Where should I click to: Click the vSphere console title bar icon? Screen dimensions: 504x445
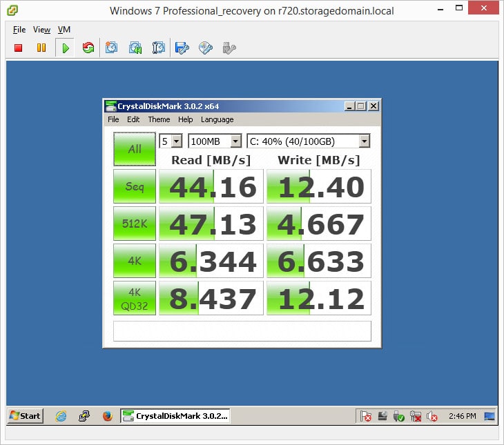point(12,10)
